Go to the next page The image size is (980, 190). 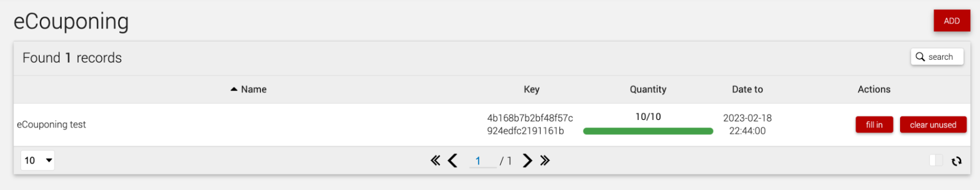tap(528, 161)
